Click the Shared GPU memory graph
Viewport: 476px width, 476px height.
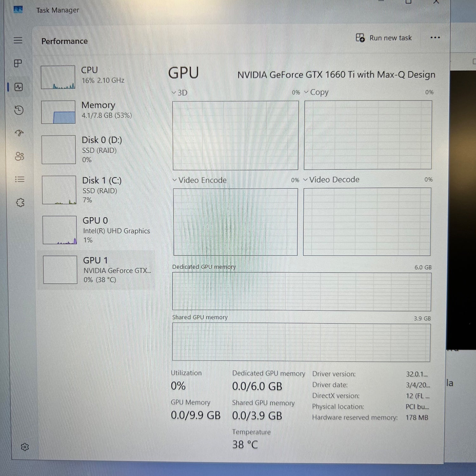coord(301,341)
